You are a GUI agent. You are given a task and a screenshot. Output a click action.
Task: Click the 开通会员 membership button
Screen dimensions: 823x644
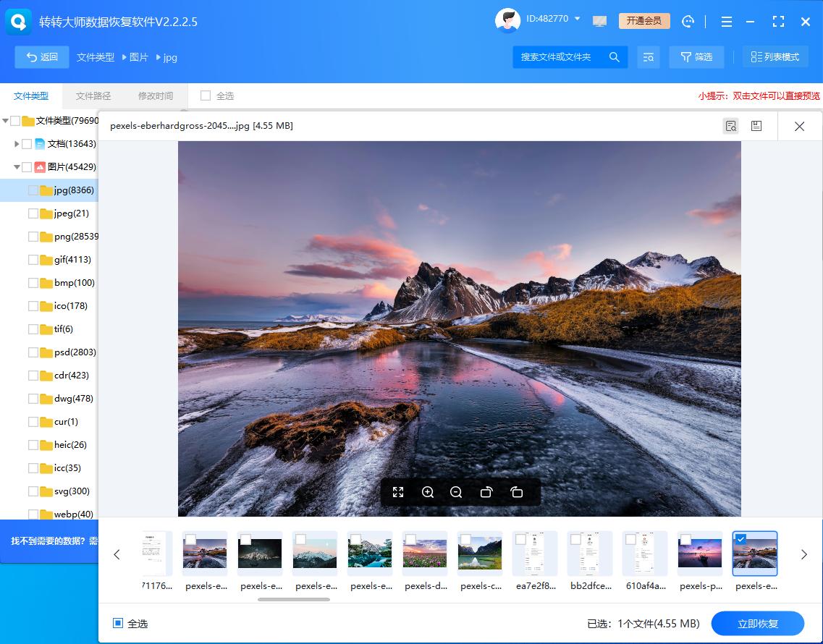(643, 21)
